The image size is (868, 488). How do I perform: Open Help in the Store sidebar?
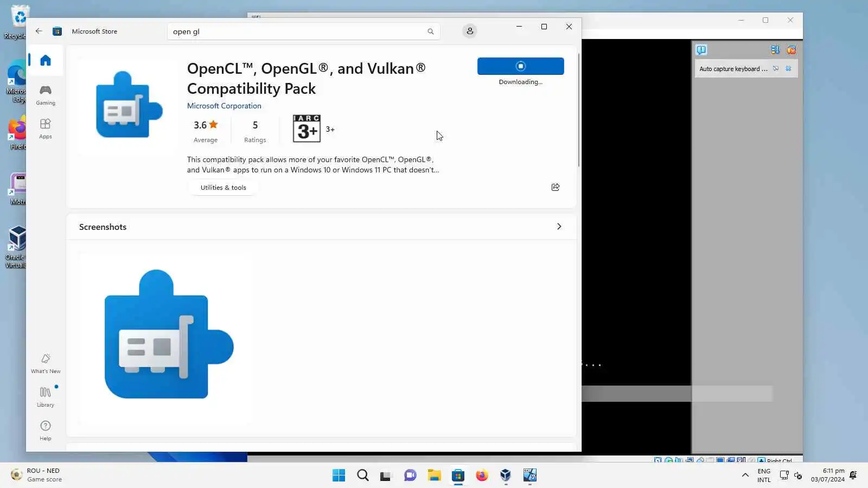click(46, 431)
